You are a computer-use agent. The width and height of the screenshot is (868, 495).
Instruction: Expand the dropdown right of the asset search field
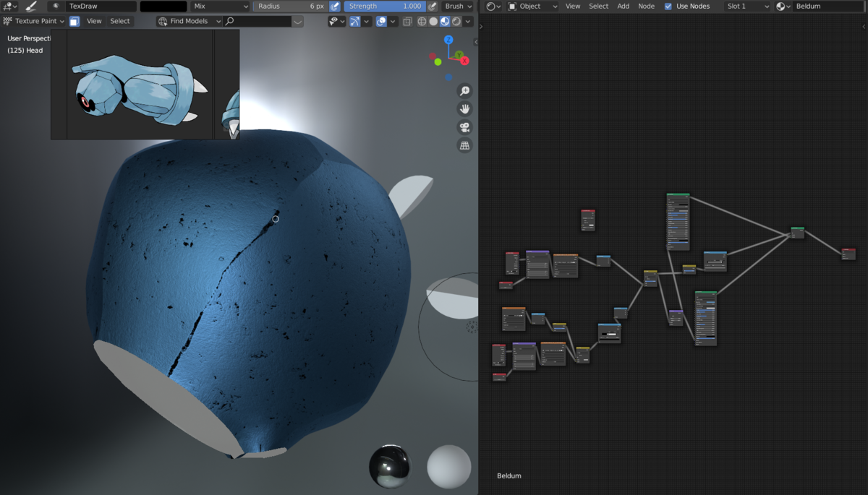point(298,21)
